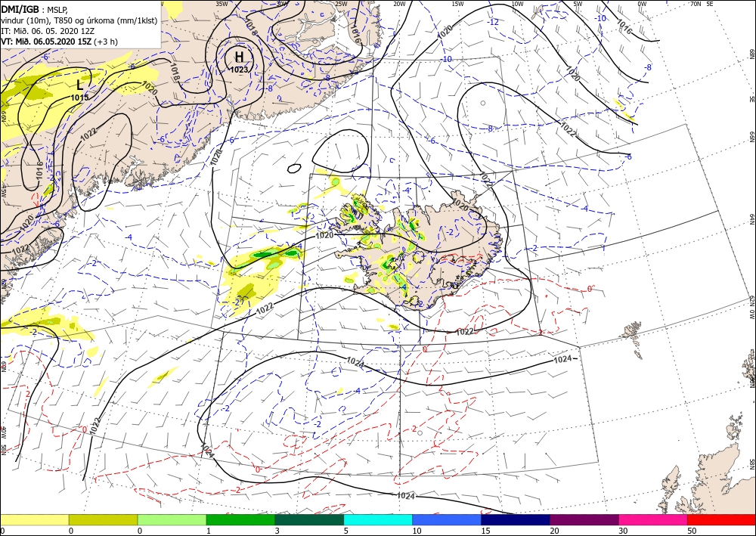Click the 'IT: Mið. 06. 05. 2020 12Z' line
Viewport: 756px width, 536px height.
click(x=48, y=31)
